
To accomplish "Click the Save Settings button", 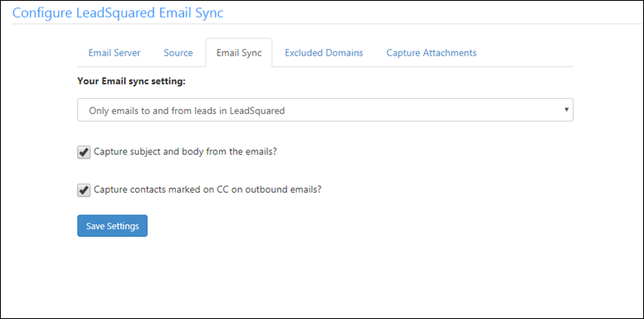I will click(x=112, y=226).
